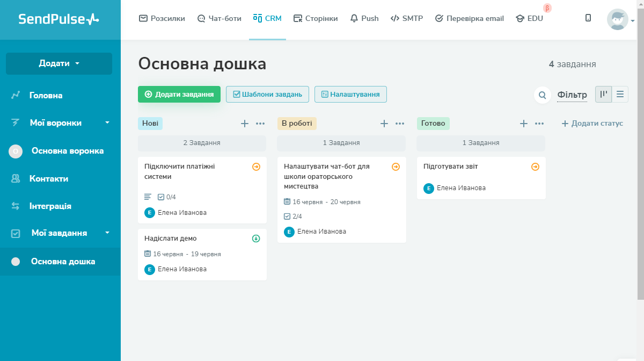Switch to kanban board view icon
This screenshot has height=361, width=644.
coord(604,95)
